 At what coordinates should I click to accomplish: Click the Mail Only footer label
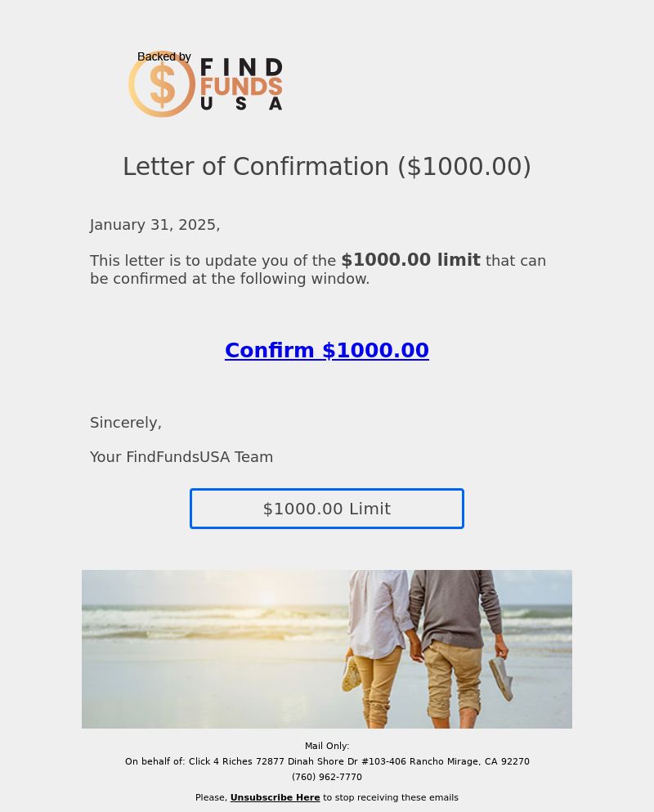327,746
